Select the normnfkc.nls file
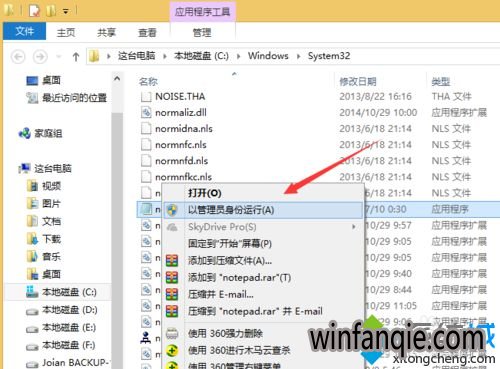Viewport: 500px width, 369px height. [x=183, y=177]
